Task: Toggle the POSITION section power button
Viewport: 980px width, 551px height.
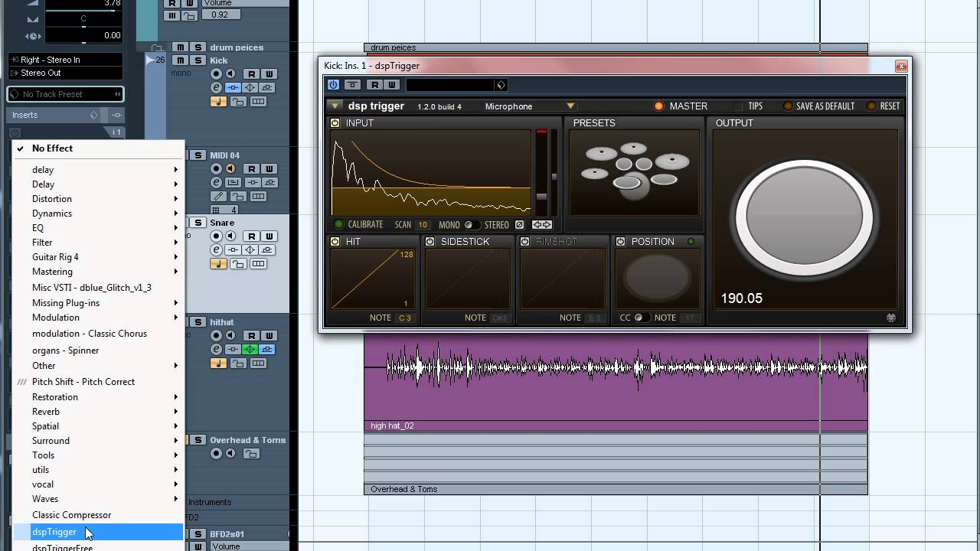Action: tap(620, 242)
